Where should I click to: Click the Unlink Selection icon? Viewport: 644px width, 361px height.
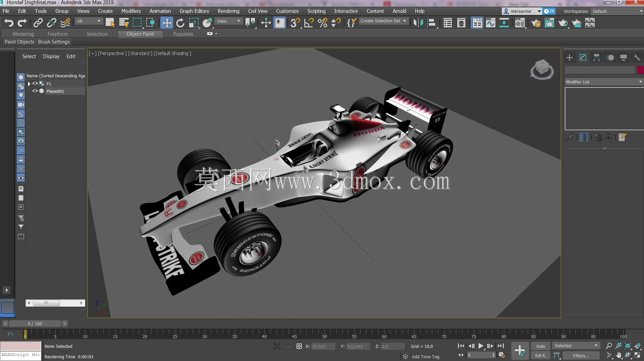(x=51, y=23)
